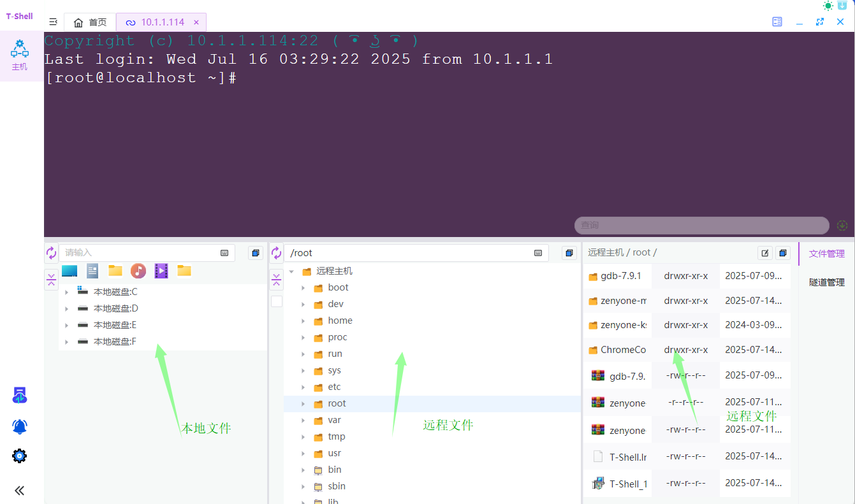This screenshot has width=855, height=504.
Task: Open the 主机 hosts sidebar icon
Action: [x=20, y=55]
